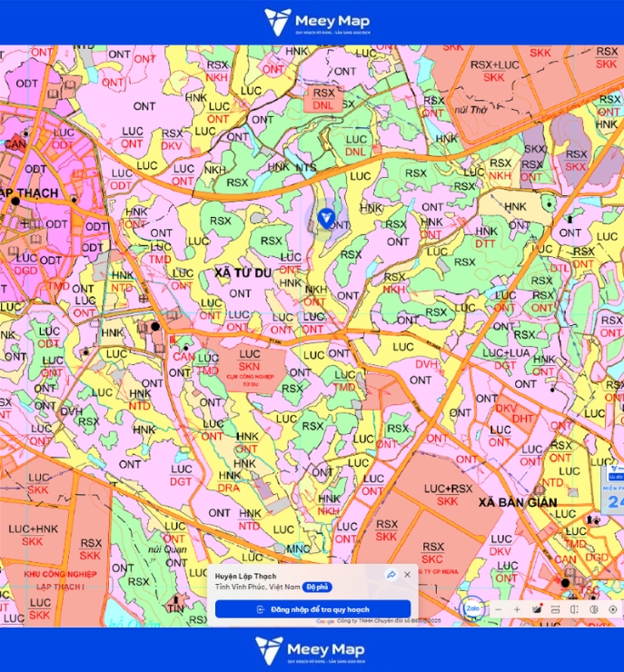Click the Google attribution logo
Screen dimensions: 624x672
pos(325,621)
